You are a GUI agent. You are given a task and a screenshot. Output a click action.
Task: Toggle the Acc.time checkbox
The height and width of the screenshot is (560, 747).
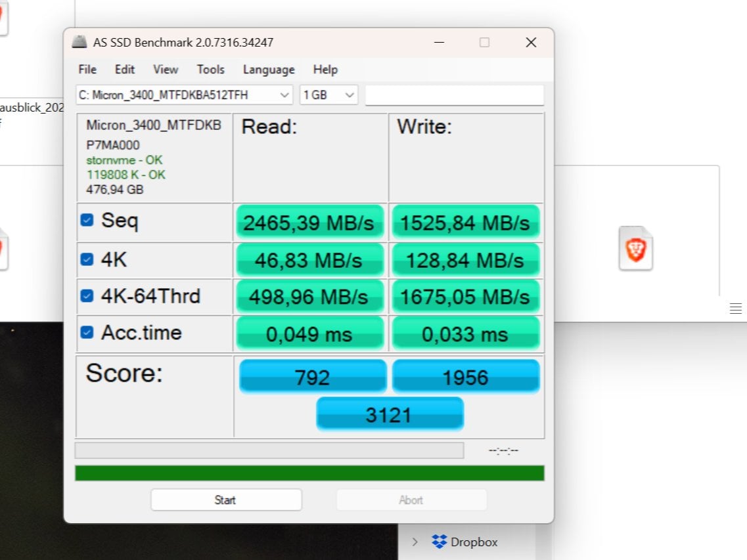click(87, 332)
